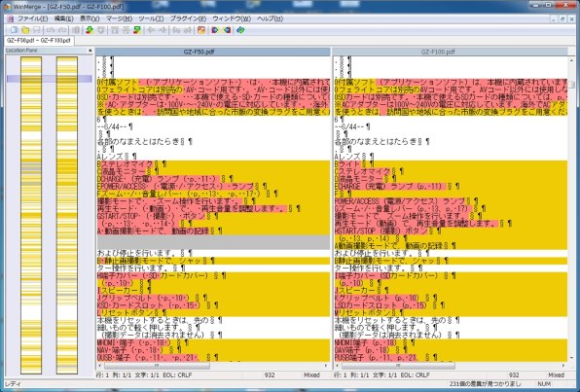This screenshot has height=392, width=580.
Task: Open the ヘルプ(H) menu
Action: (x=270, y=18)
